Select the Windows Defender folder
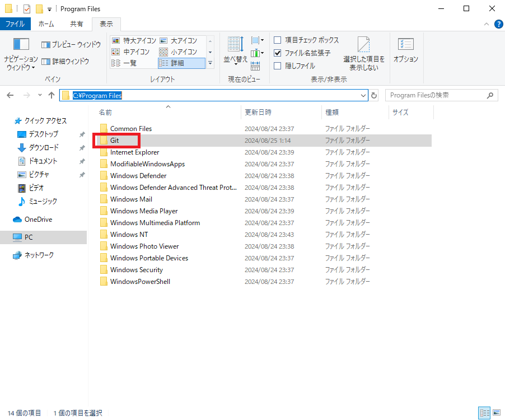This screenshot has width=505, height=420. (x=138, y=176)
